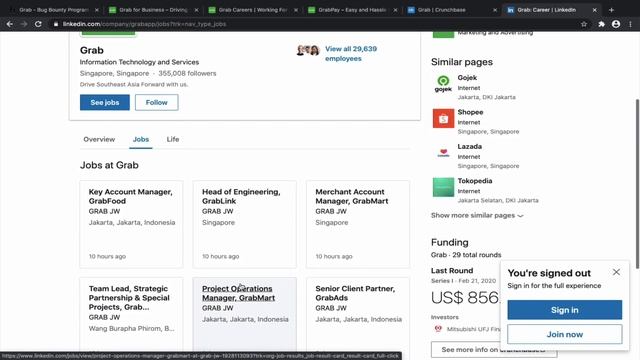Click the 'See jobs' button
Screen dimensions: 640x360
pyautogui.click(x=105, y=102)
